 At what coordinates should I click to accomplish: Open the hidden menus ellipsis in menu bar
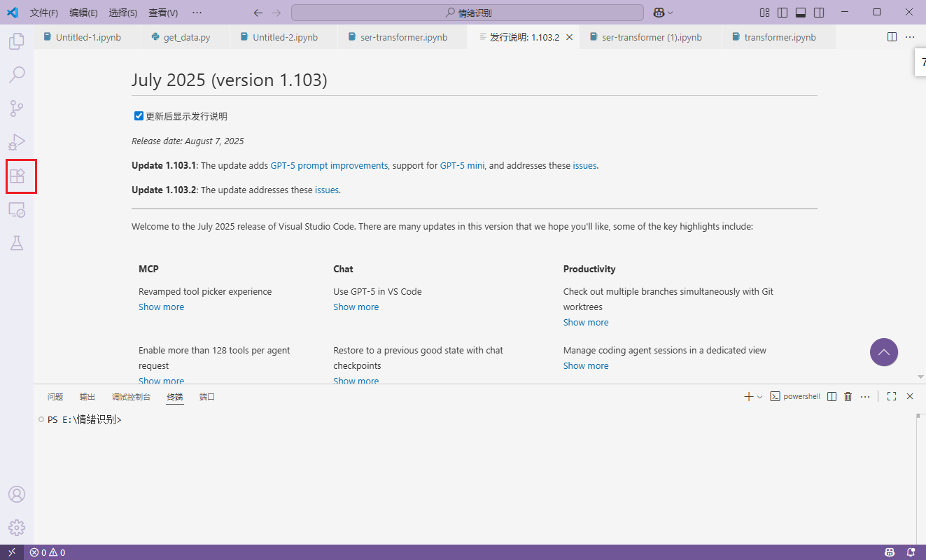coord(197,13)
